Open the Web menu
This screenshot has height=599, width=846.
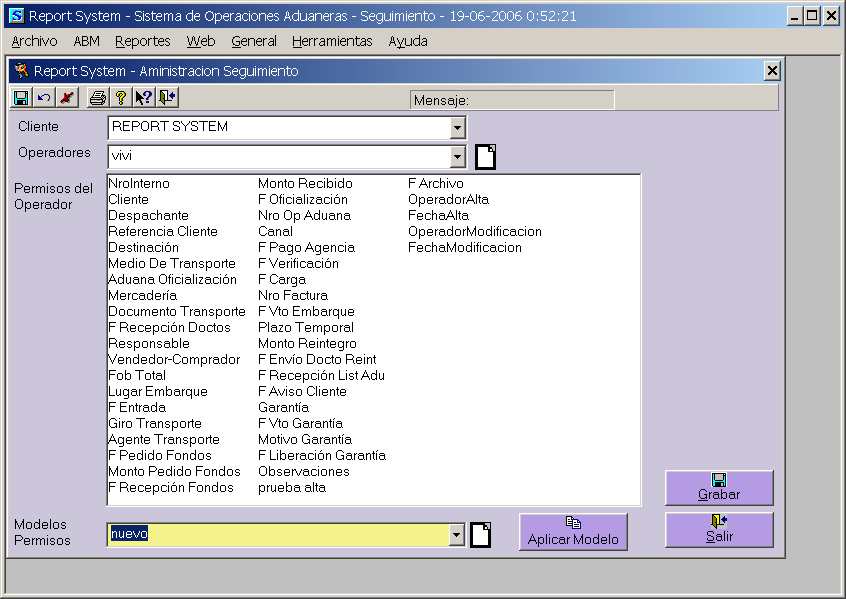click(x=201, y=41)
